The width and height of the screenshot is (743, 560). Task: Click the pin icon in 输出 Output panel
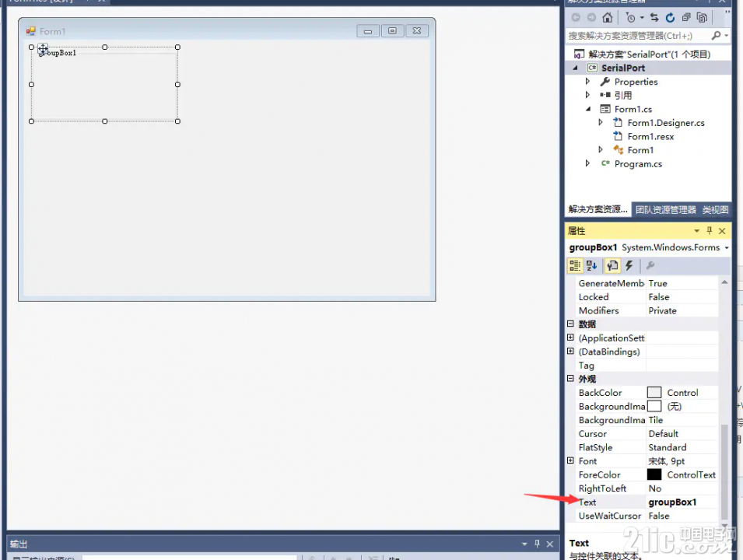537,544
